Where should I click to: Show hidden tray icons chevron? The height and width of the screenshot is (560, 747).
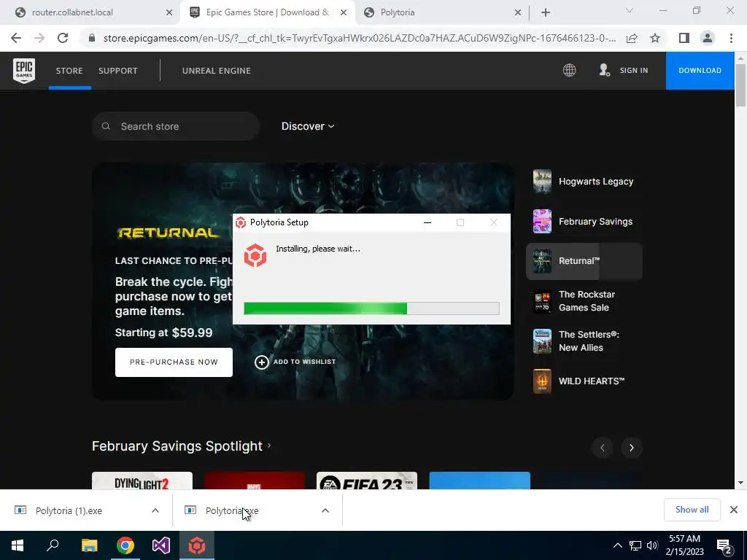pyautogui.click(x=617, y=545)
